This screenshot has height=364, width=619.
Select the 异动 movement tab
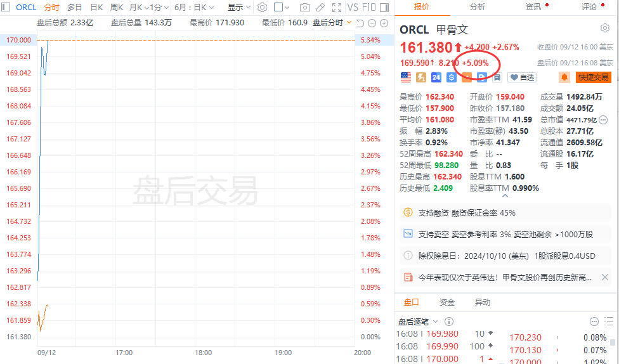(x=483, y=302)
